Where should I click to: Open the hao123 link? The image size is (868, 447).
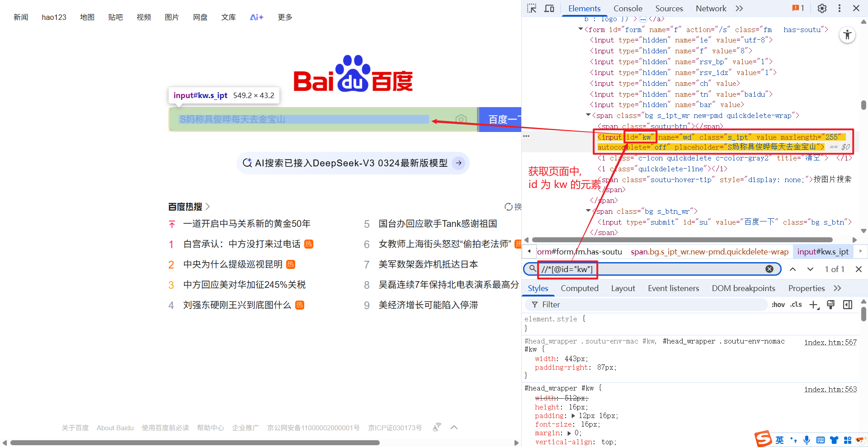[x=54, y=17]
